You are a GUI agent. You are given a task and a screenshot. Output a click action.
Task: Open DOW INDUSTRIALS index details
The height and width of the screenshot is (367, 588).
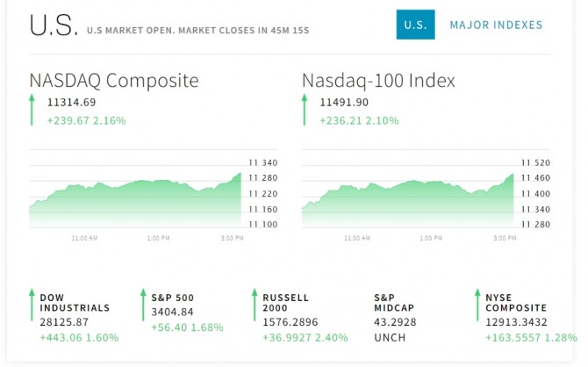click(75, 303)
